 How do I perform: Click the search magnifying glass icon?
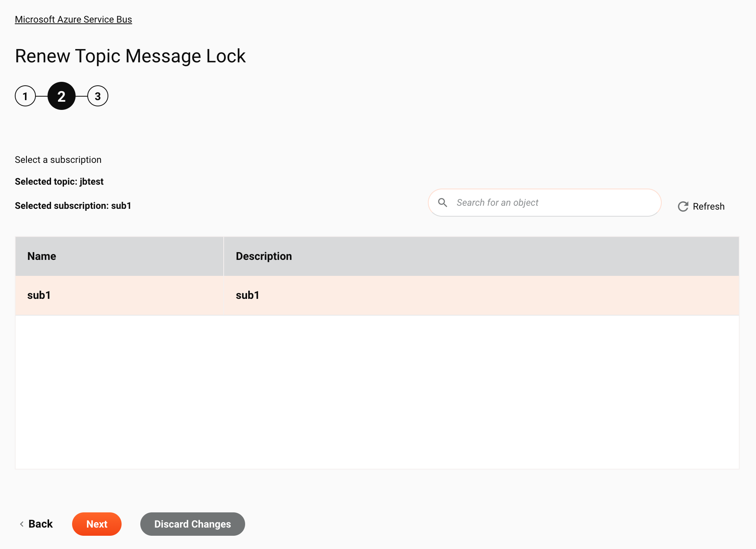[x=443, y=203]
